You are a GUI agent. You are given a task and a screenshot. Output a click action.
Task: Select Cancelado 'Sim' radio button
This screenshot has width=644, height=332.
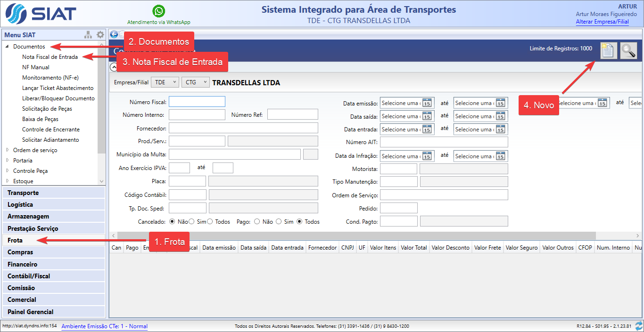pos(192,221)
